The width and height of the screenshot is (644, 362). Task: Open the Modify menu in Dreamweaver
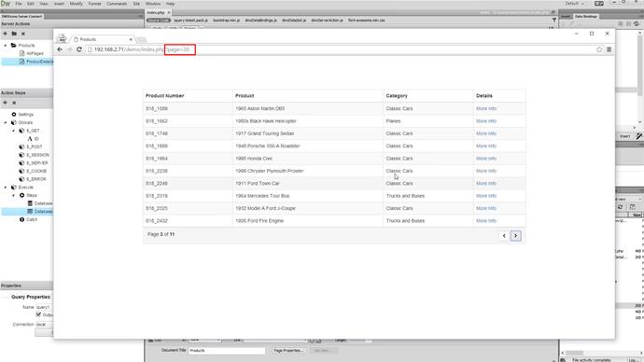pos(77,4)
